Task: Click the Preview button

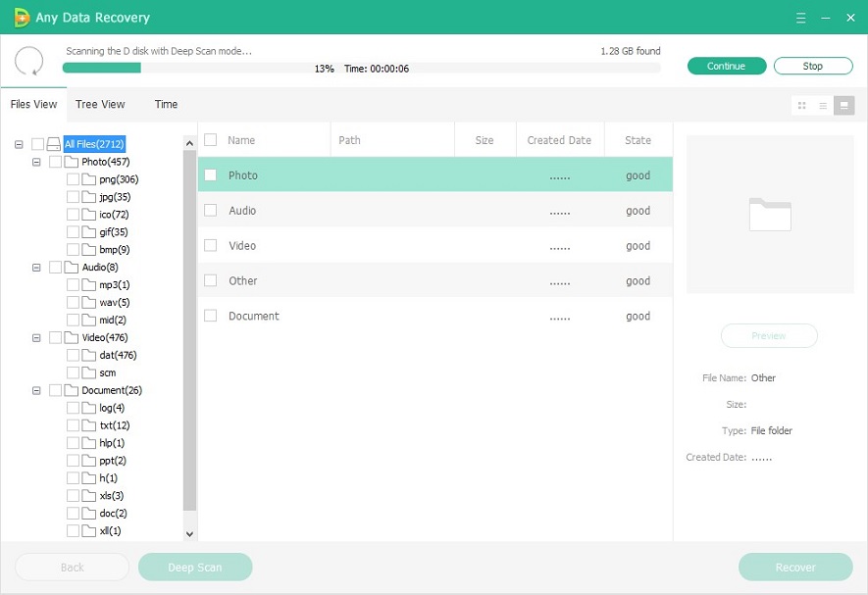Action: point(769,336)
